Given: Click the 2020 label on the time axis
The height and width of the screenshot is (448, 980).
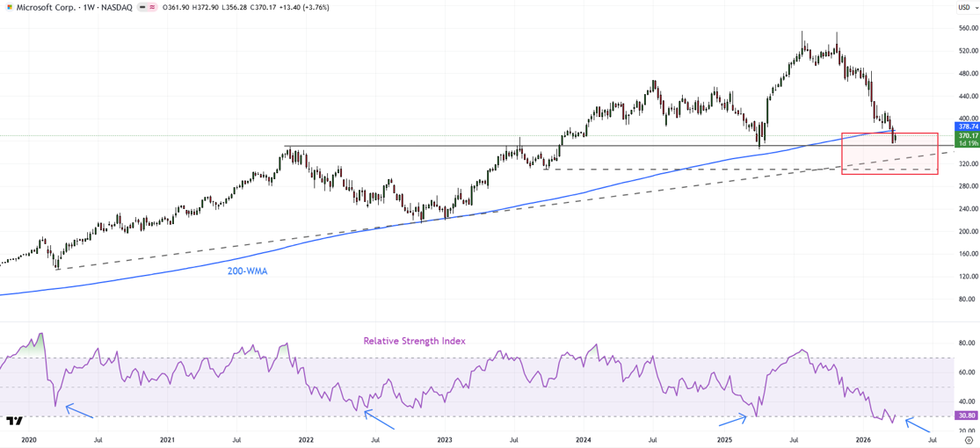Looking at the screenshot, I should [29, 440].
